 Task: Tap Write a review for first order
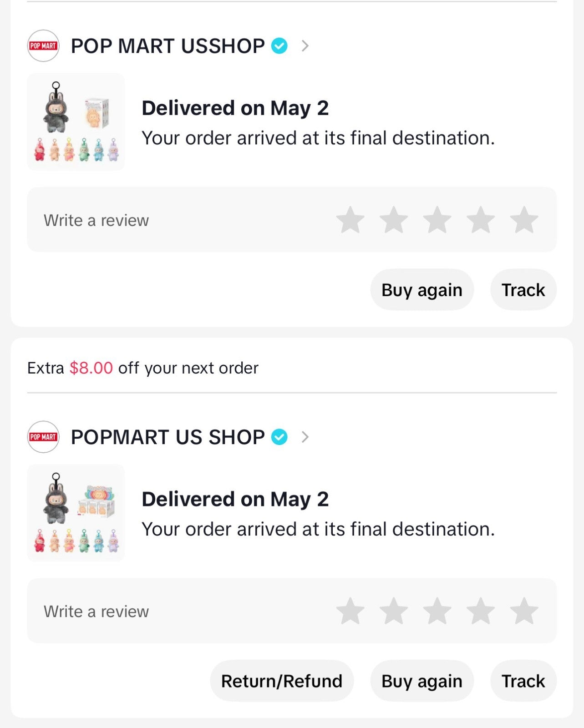click(x=96, y=220)
